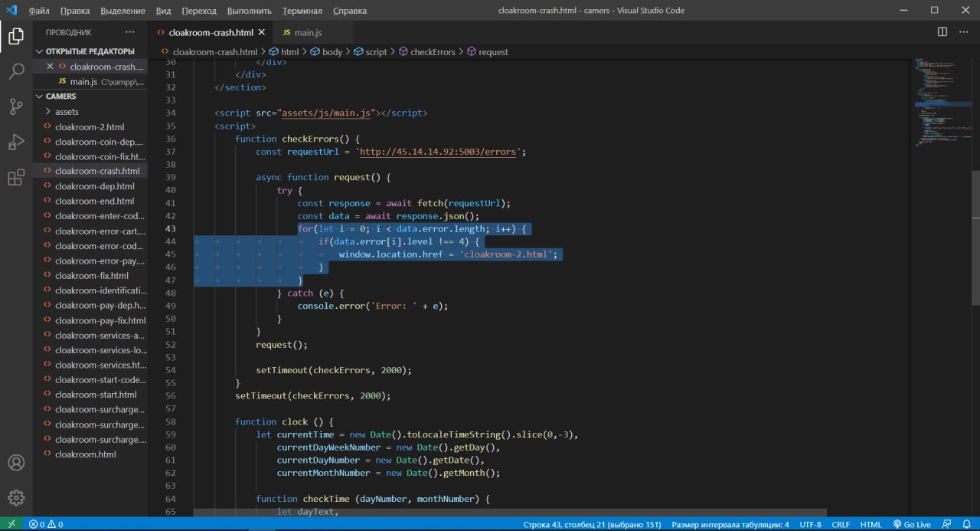Open Explorer panel ellipsis menu
Viewport: 980px width, 531px height.
[130, 32]
